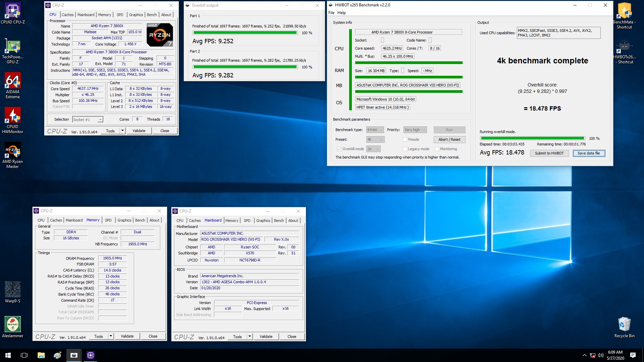Image resolution: width=644 pixels, height=362 pixels.
Task: Open File menu in HWBOT x265
Action: pos(331,13)
